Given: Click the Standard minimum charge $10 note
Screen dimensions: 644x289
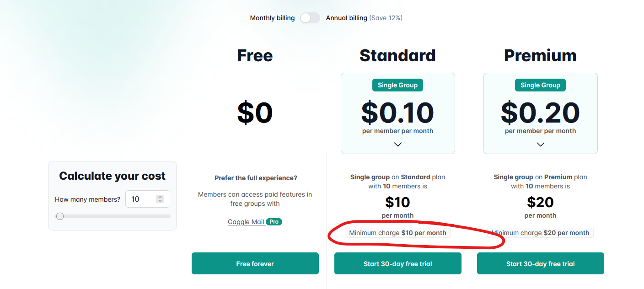Looking at the screenshot, I should tap(397, 233).
